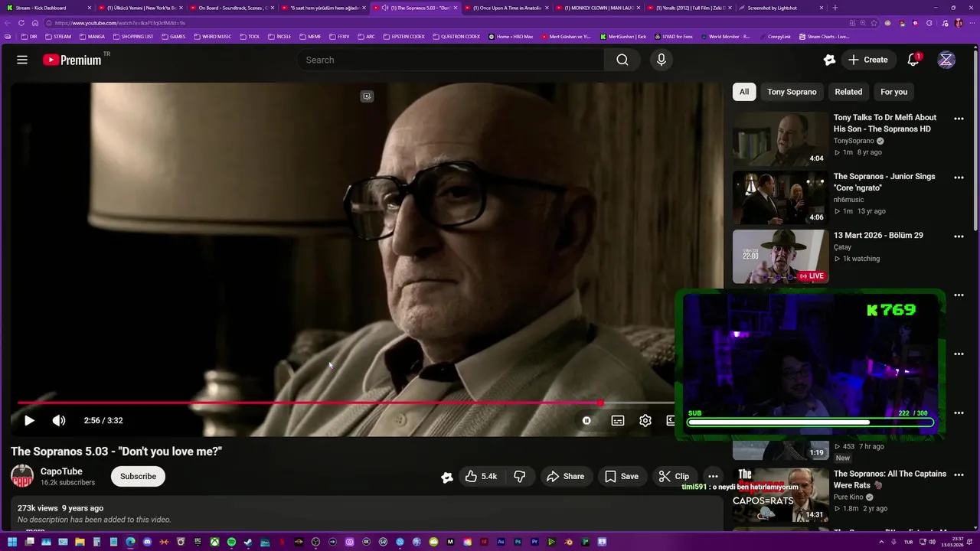
Task: Switch to 'MONKEY CLOWN' browser tab
Action: [x=598, y=8]
